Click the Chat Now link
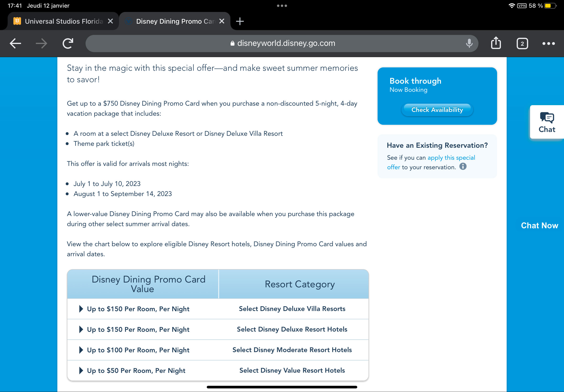Image resolution: width=564 pixels, height=392 pixels. click(539, 225)
